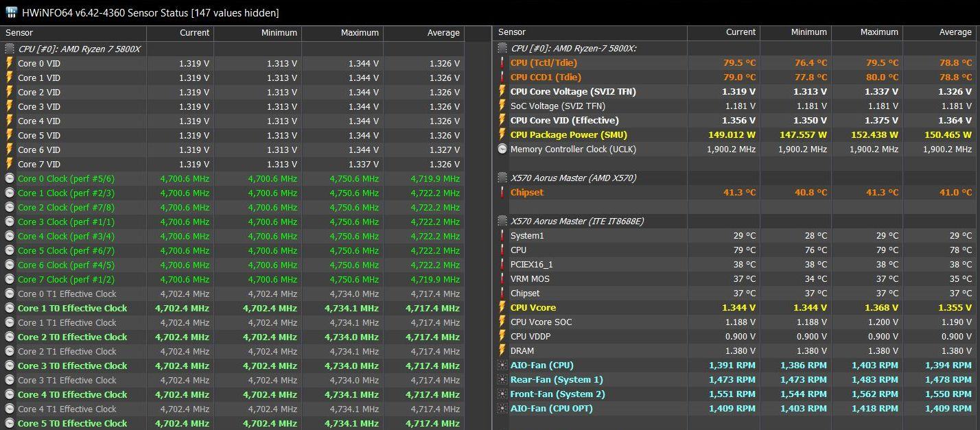Click the right panel Current column header

click(x=723, y=32)
